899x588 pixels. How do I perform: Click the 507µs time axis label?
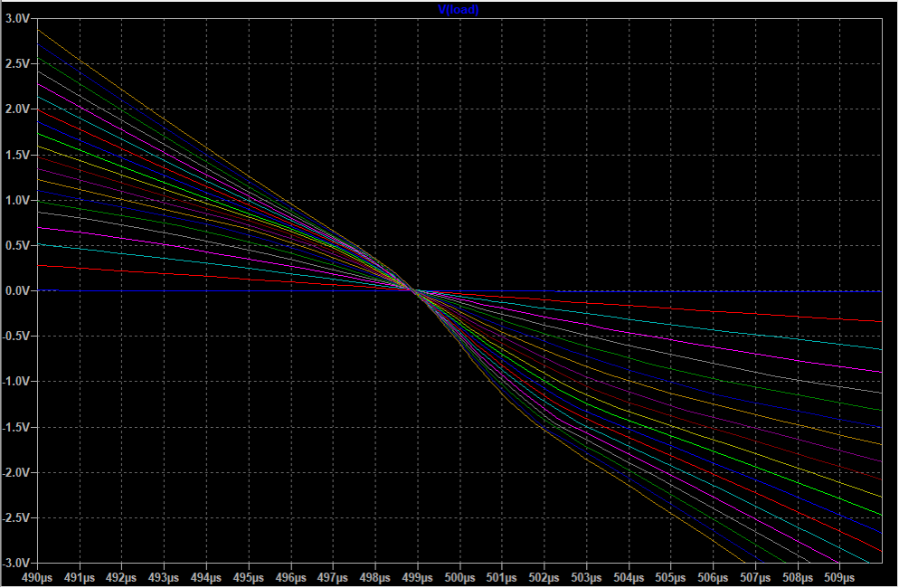coord(755,578)
